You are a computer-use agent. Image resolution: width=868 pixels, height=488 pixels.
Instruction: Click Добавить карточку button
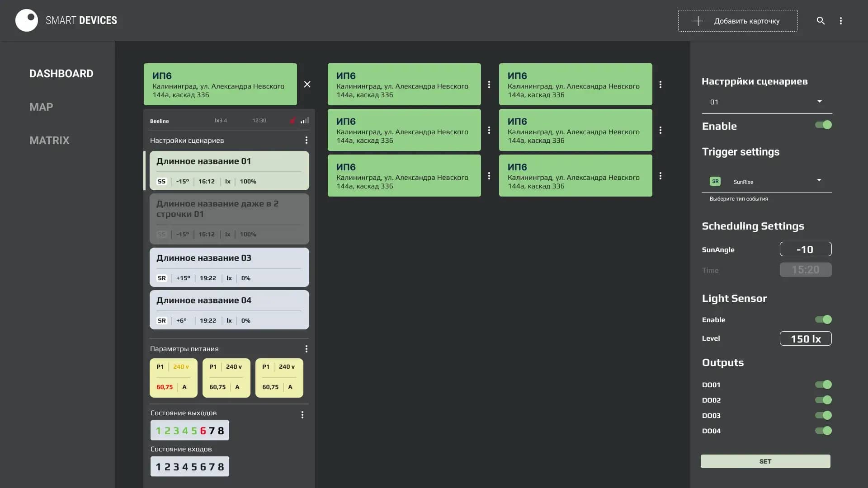(737, 21)
